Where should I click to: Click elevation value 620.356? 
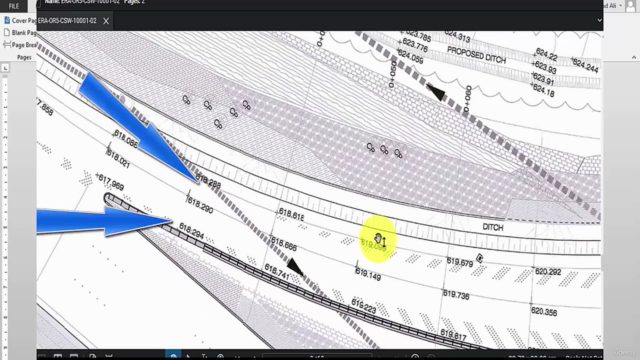pos(544,311)
